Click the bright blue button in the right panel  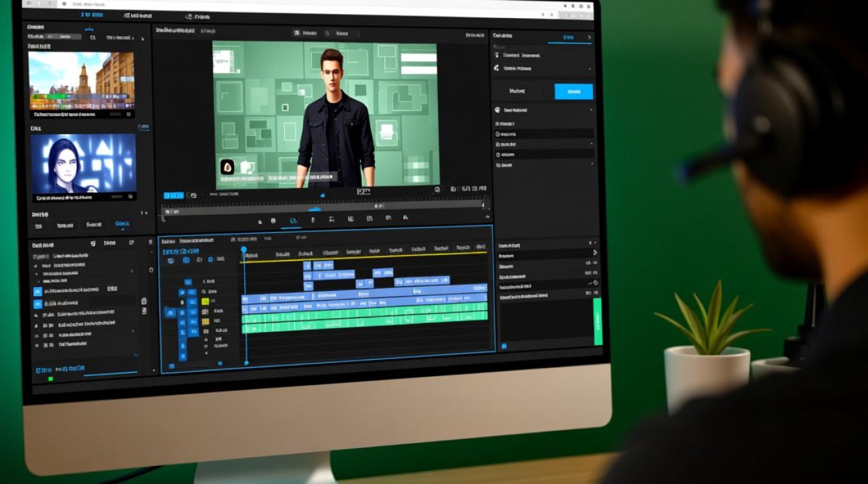(573, 92)
